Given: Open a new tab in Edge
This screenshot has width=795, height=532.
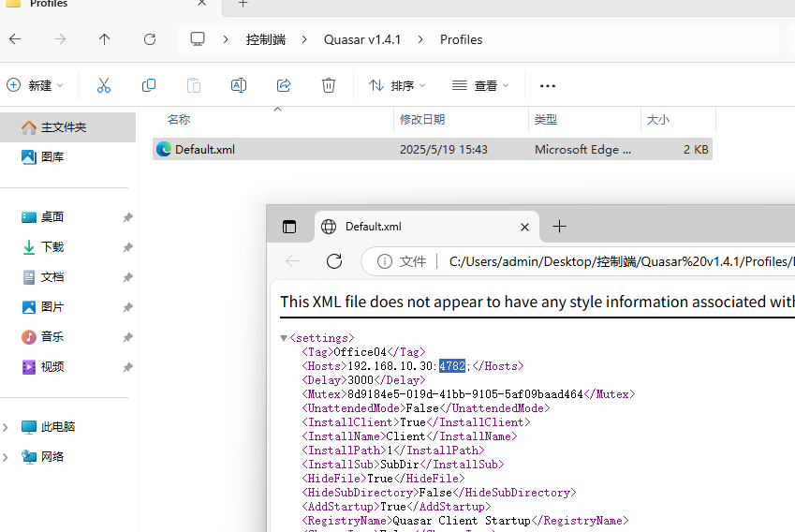Looking at the screenshot, I should pyautogui.click(x=559, y=226).
